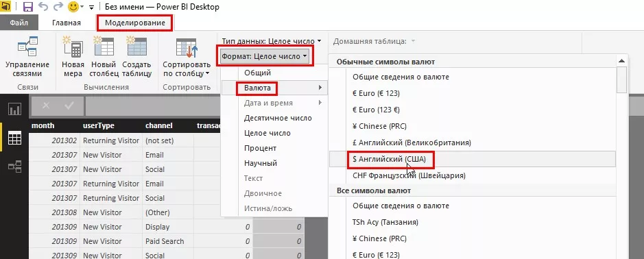Click the Save icon in title bar
Screen dimensions: 644x259
coord(28,7)
